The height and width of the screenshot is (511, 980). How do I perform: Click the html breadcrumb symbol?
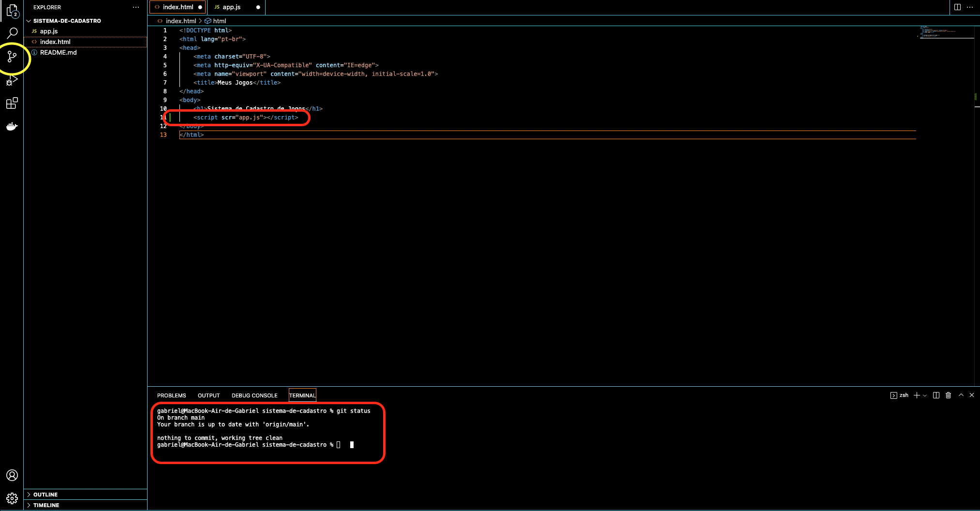pos(219,21)
